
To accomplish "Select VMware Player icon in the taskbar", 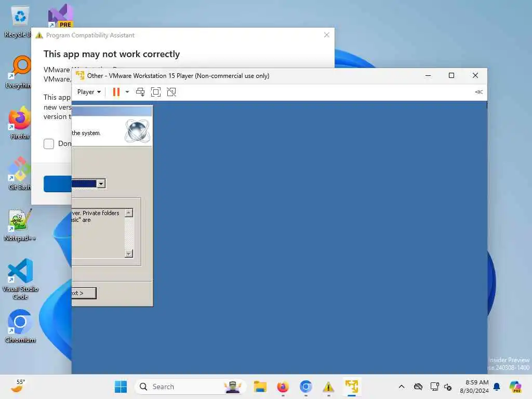I will point(352,387).
